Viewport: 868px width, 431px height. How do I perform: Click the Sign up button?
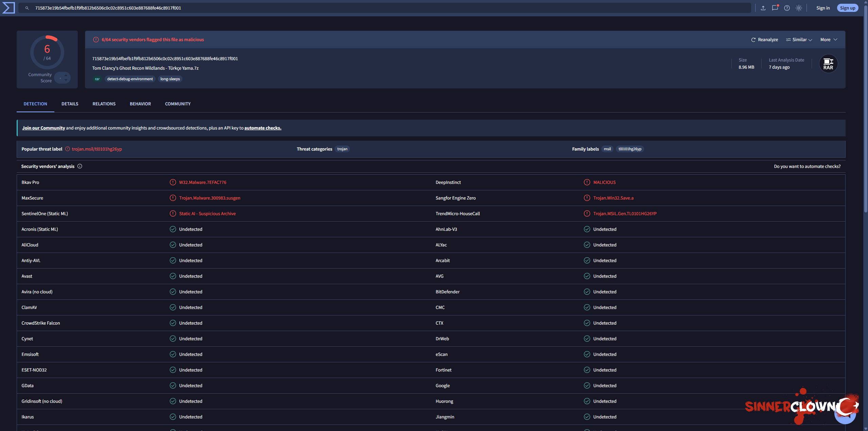(848, 8)
